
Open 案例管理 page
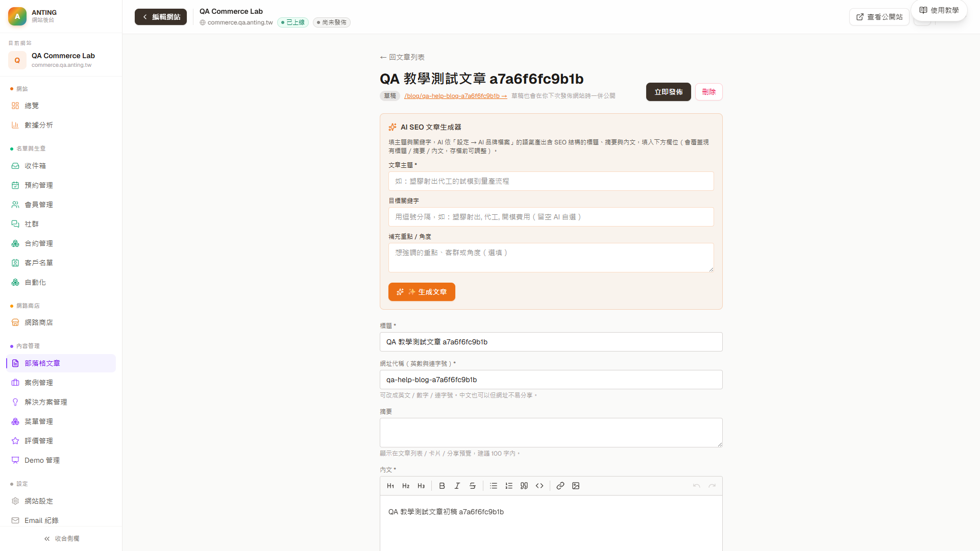coord(61,383)
